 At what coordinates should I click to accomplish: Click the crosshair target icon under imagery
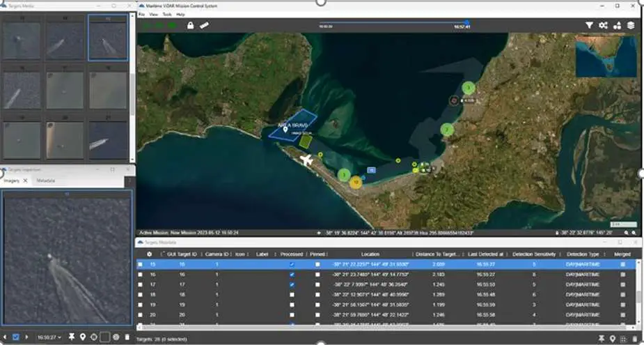point(93,337)
